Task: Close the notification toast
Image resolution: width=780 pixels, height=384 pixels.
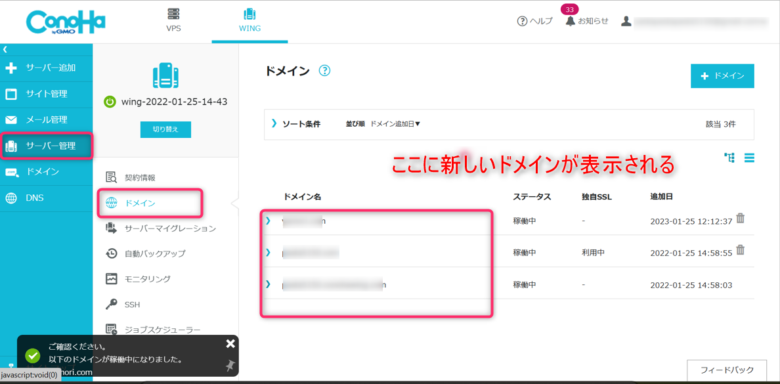Action: pyautogui.click(x=230, y=343)
